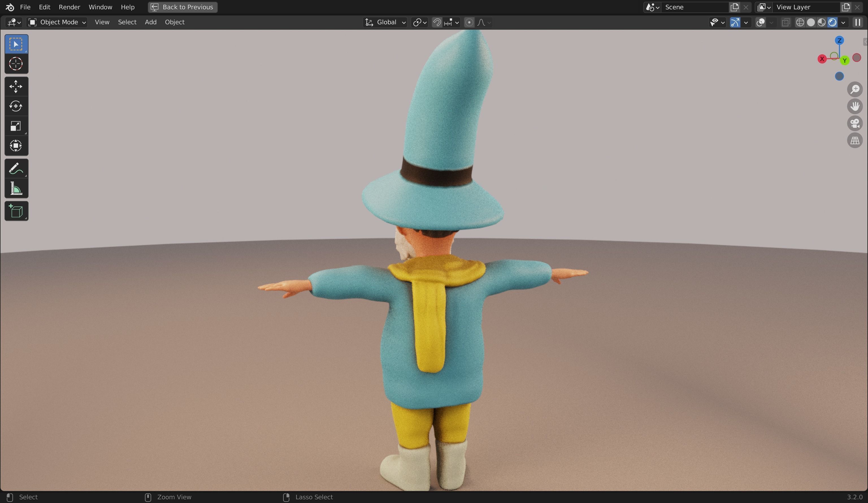Open viewport shading options arrow

(843, 22)
